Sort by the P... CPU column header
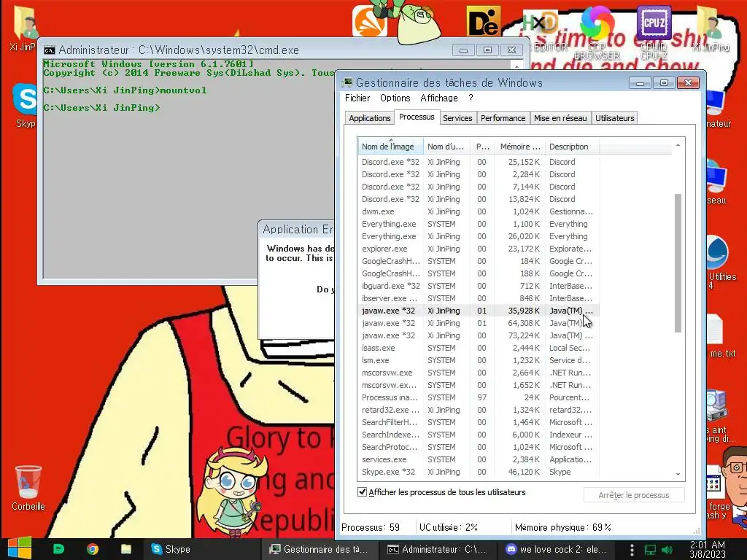 point(482,147)
